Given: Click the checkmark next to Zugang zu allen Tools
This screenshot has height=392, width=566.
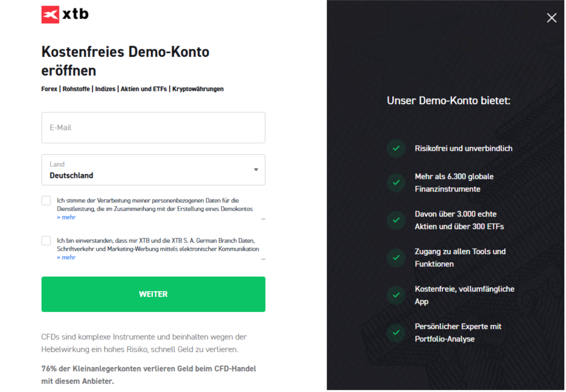Looking at the screenshot, I should point(396,258).
